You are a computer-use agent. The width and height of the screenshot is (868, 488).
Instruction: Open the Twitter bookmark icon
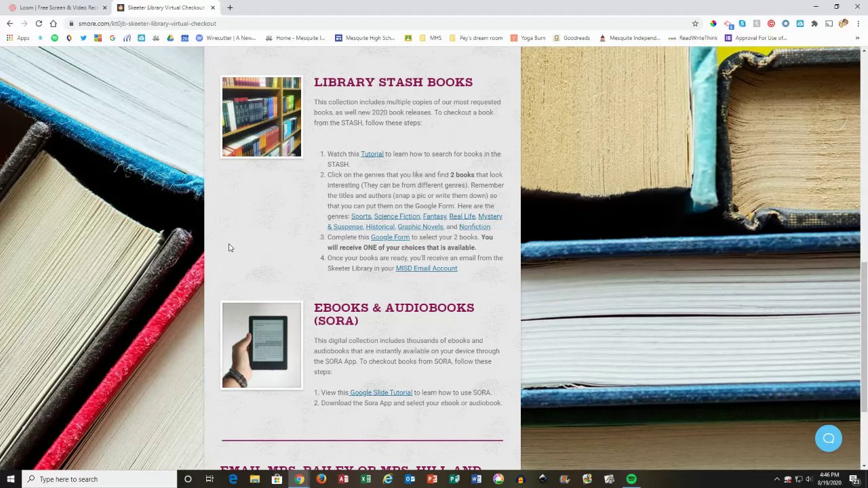click(x=83, y=38)
